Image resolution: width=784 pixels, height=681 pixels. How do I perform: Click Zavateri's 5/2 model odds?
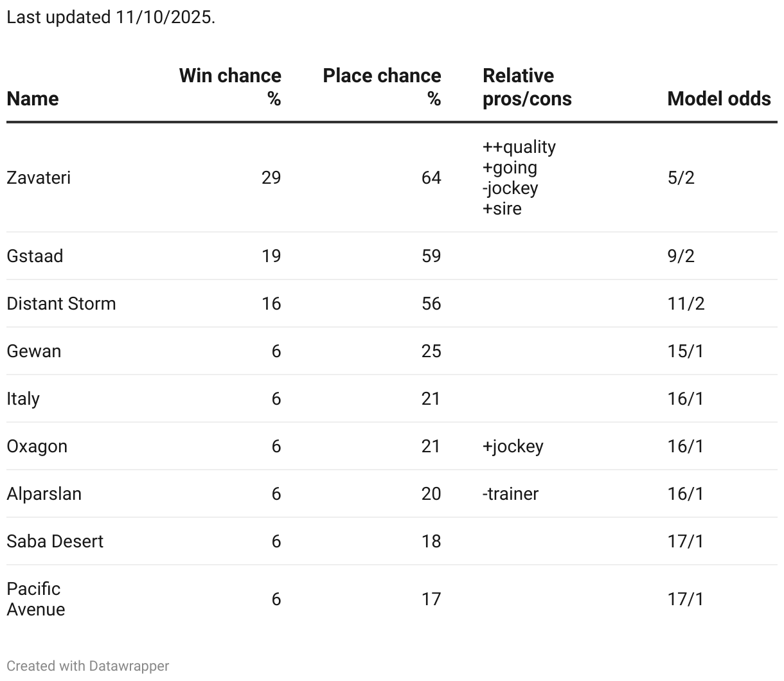pyautogui.click(x=681, y=177)
